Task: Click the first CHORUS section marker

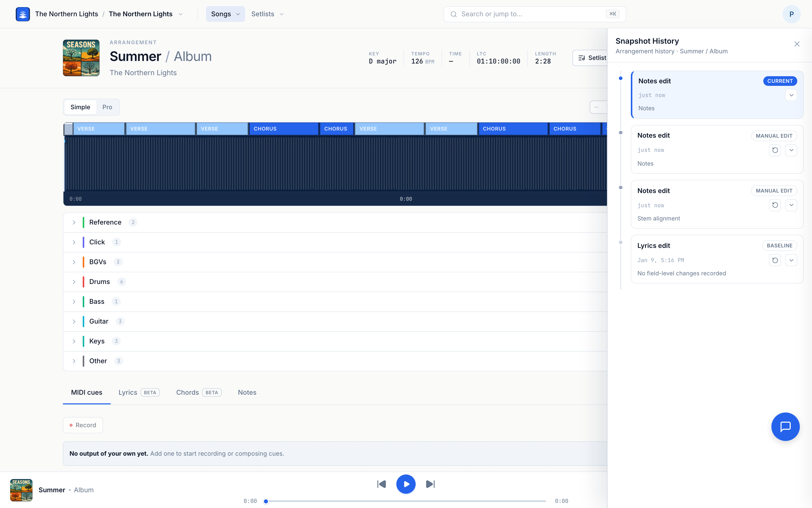Action: pyautogui.click(x=284, y=129)
